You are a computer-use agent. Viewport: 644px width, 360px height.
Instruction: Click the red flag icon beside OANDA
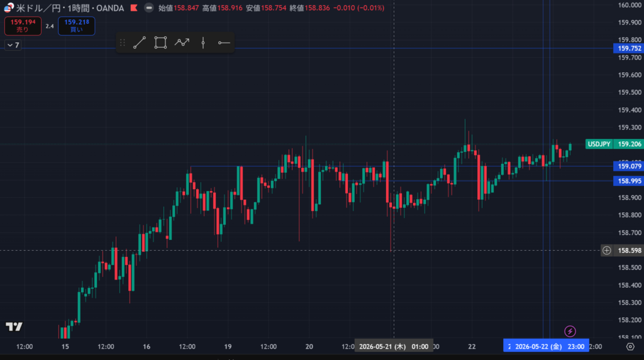[x=134, y=8]
